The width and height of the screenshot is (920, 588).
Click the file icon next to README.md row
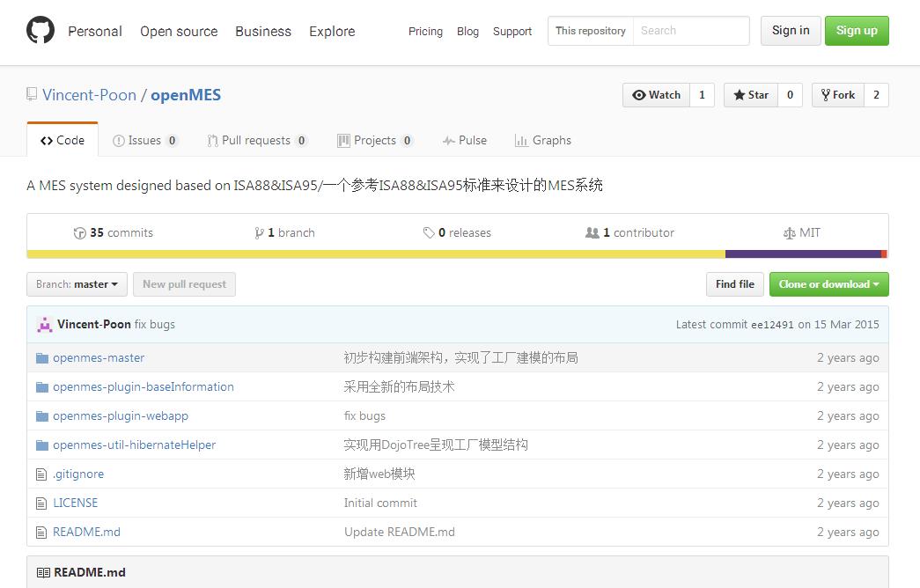pyautogui.click(x=41, y=533)
